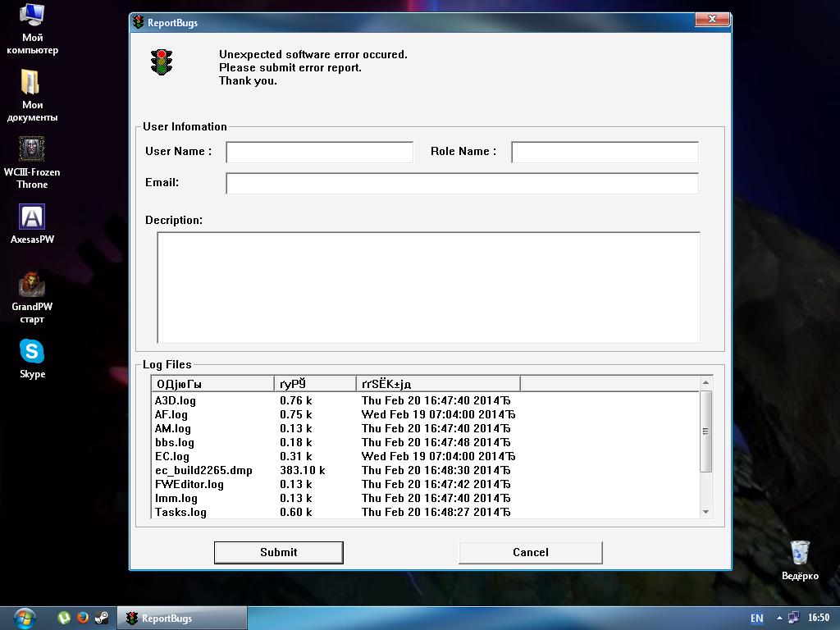Click the 0.60 k size value
This screenshot has width=840, height=630.
click(295, 512)
